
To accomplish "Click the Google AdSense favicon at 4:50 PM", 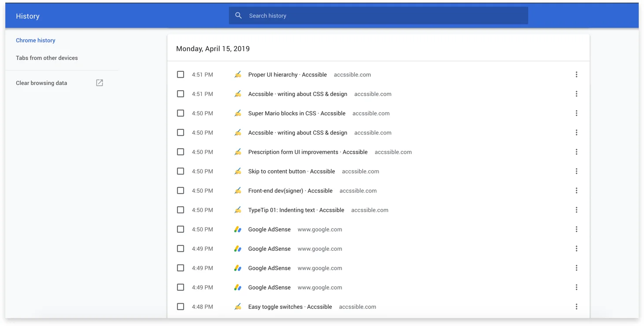I will (238, 229).
